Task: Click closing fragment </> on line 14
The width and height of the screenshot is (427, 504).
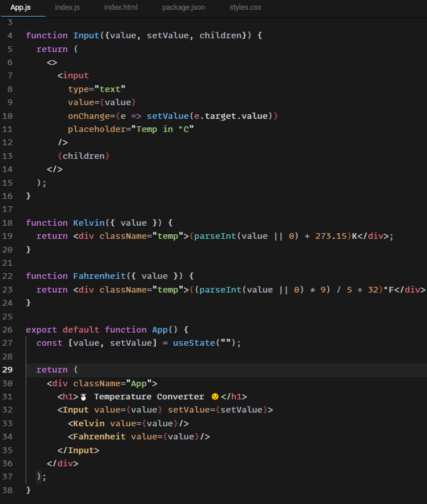Action: click(x=55, y=169)
